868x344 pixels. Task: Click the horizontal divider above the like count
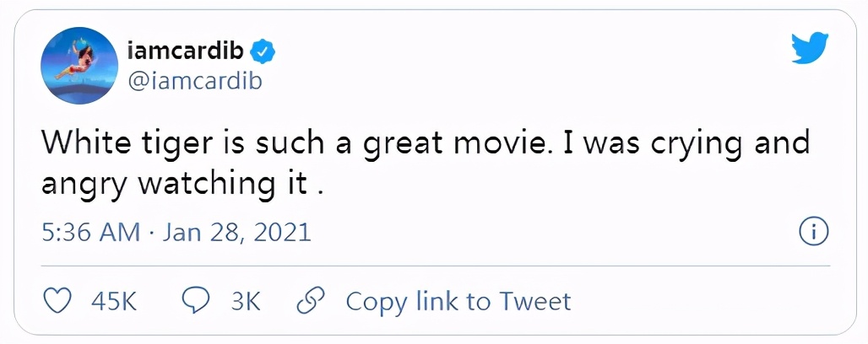[434, 266]
